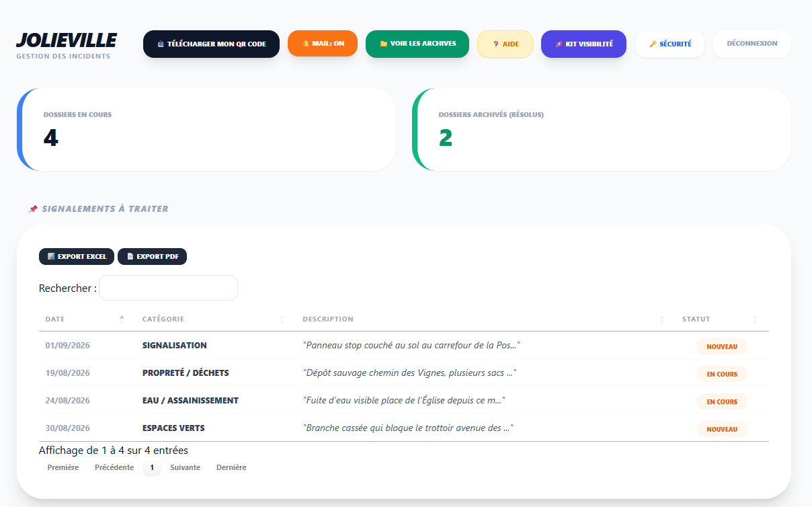812x507 pixels.
Task: Go to the Dernière page
Action: click(231, 467)
